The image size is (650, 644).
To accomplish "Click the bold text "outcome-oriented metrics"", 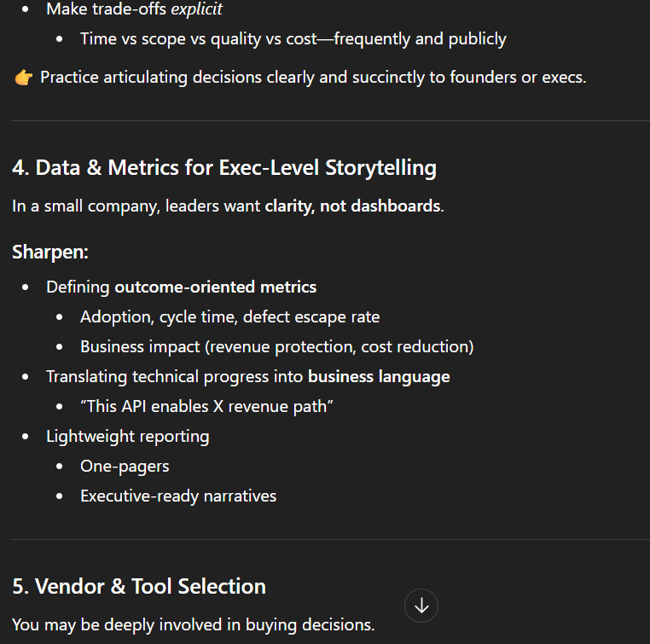I will point(215,287).
